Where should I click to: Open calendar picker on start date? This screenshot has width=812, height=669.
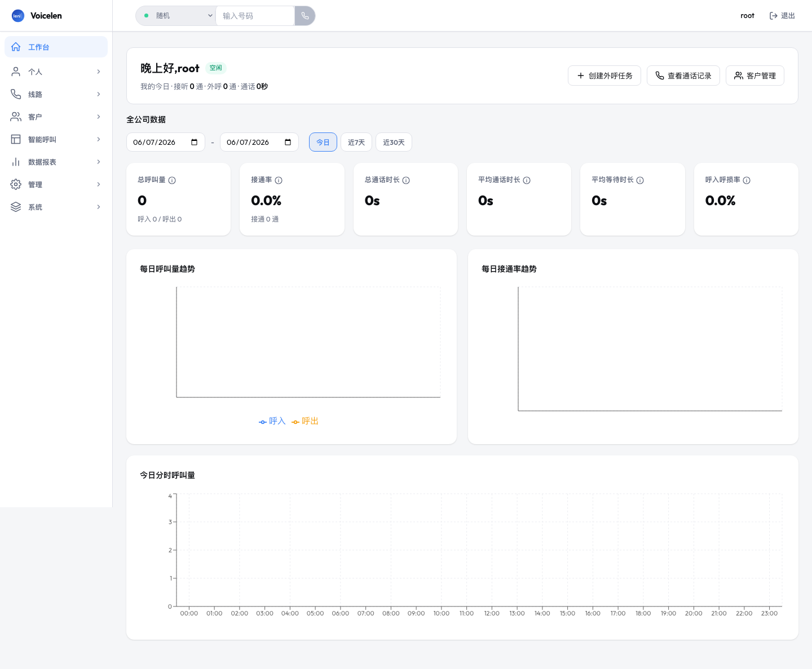(x=195, y=142)
